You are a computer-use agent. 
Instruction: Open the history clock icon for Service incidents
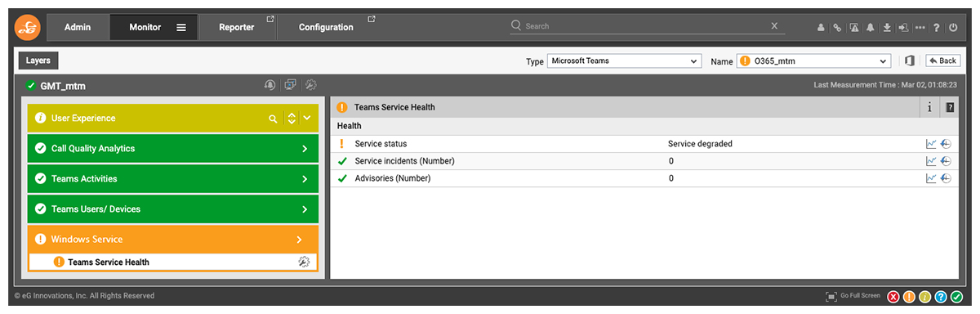pyautogui.click(x=946, y=161)
